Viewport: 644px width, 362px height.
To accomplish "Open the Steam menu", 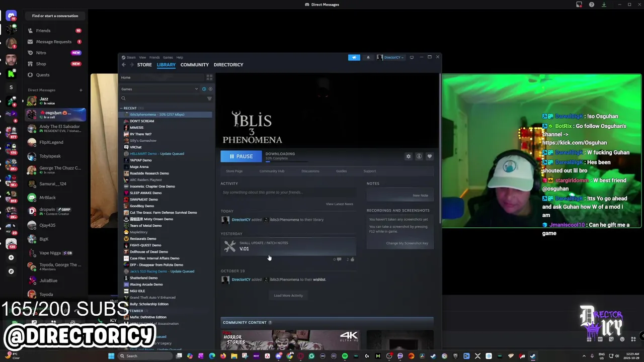I will pyautogui.click(x=131, y=57).
